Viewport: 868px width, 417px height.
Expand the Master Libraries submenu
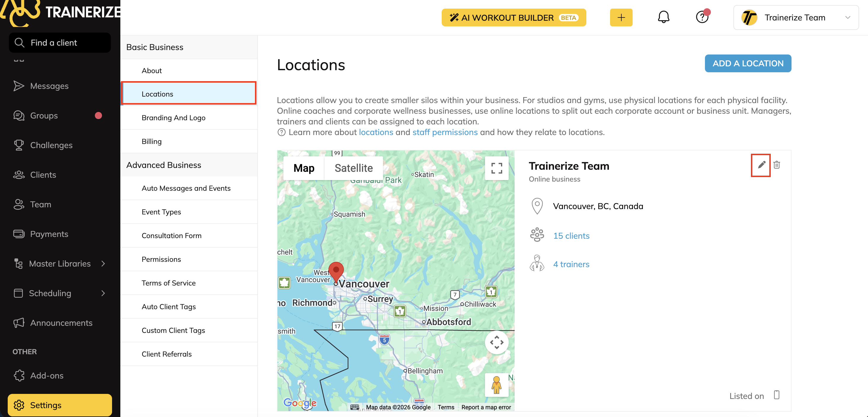click(x=103, y=264)
